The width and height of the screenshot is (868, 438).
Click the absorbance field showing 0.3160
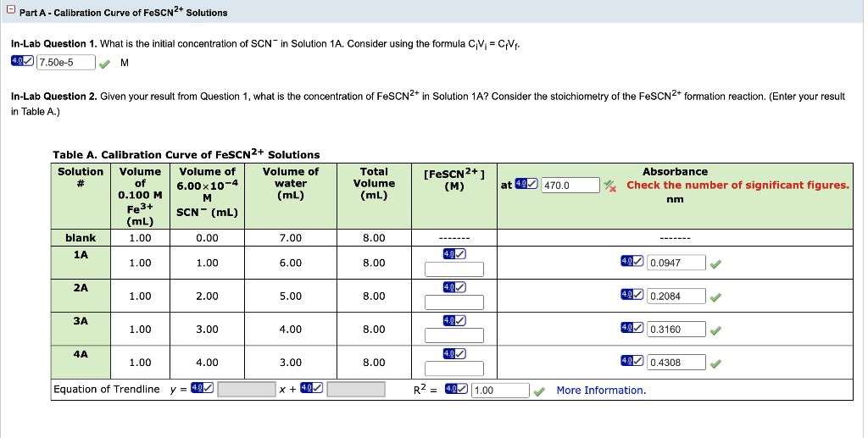[x=676, y=329]
